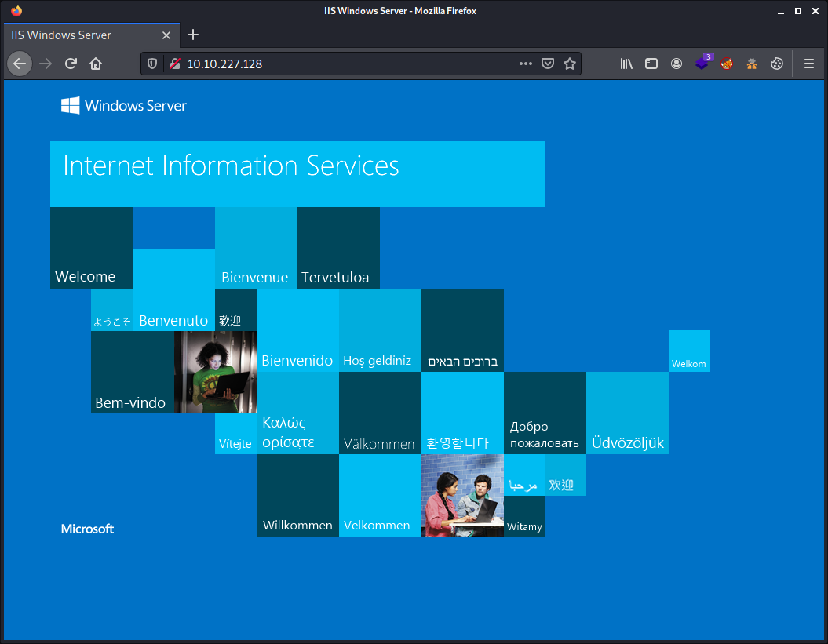Click photo of two people at laptop
This screenshot has width=828, height=644.
462,495
